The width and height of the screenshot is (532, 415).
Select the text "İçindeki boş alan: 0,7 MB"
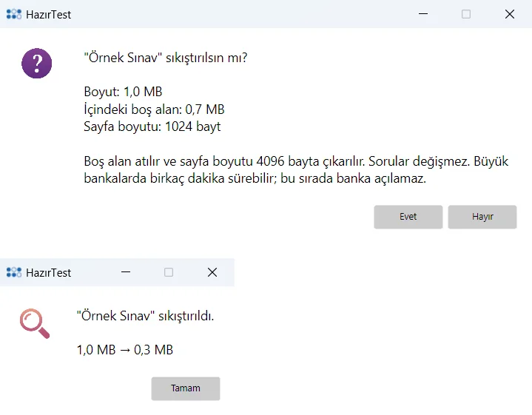154,109
